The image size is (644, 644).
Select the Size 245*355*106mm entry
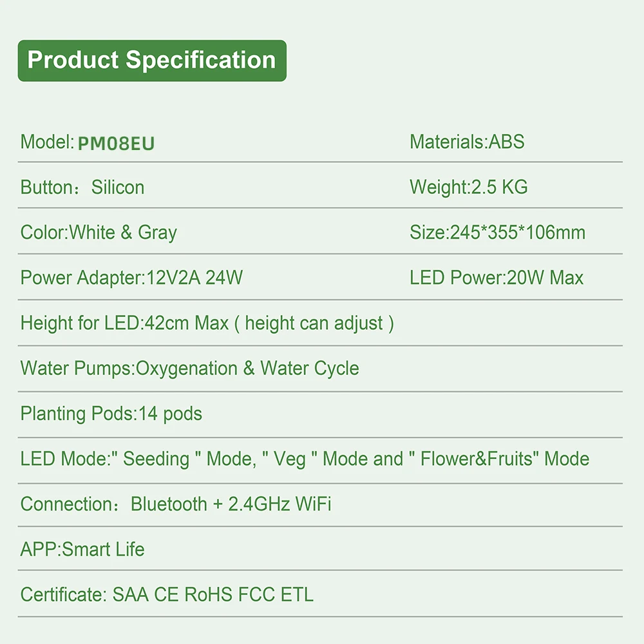497,232
